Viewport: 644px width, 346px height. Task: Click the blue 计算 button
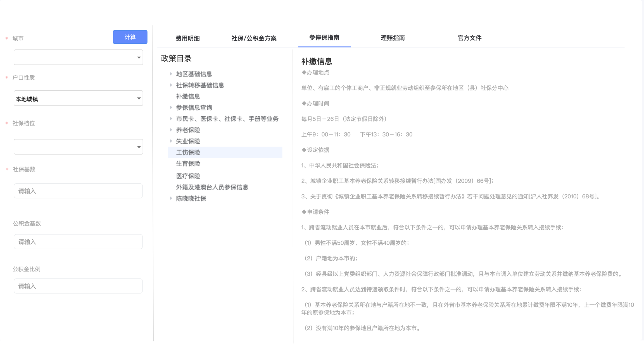(x=130, y=37)
